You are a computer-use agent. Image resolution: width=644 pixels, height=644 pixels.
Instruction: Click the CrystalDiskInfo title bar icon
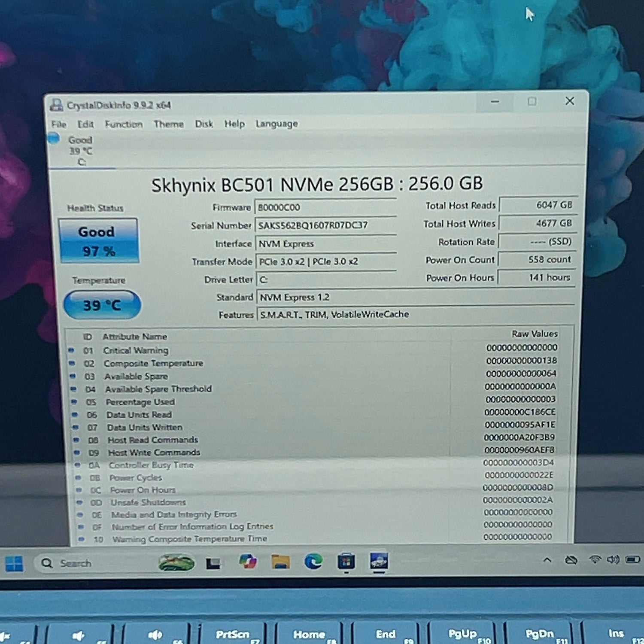click(56, 105)
